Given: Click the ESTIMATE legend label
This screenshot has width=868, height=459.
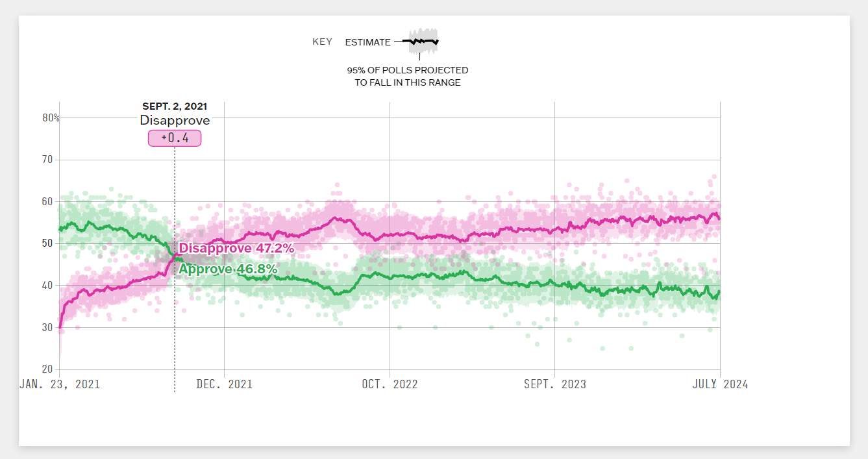Looking at the screenshot, I should (x=367, y=42).
